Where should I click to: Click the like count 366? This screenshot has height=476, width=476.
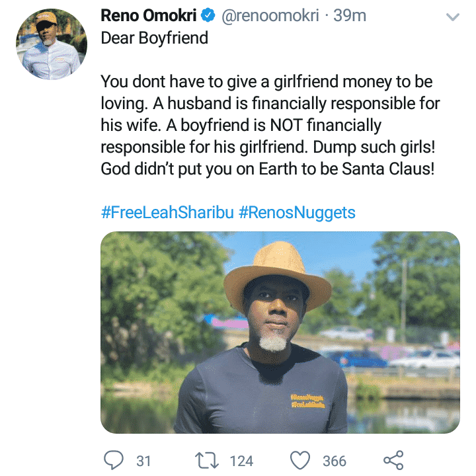[335, 460]
